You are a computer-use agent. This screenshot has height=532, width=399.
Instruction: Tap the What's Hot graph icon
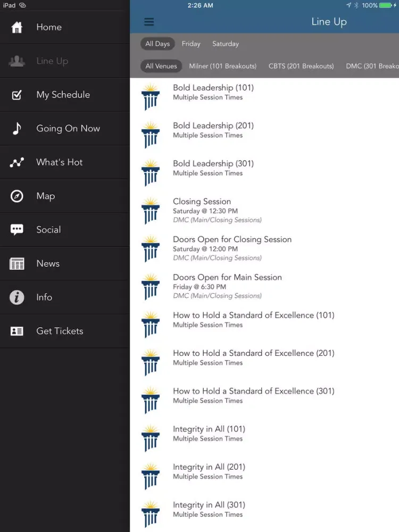click(16, 162)
